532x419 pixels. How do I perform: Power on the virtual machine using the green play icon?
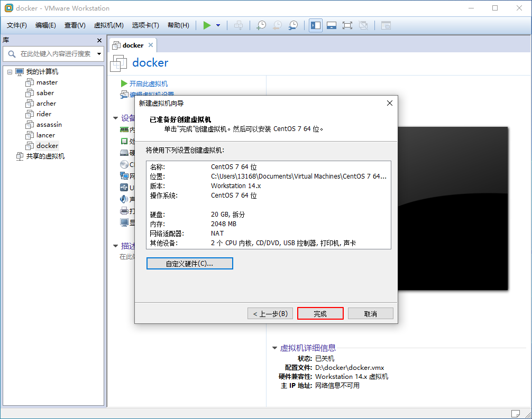click(207, 24)
